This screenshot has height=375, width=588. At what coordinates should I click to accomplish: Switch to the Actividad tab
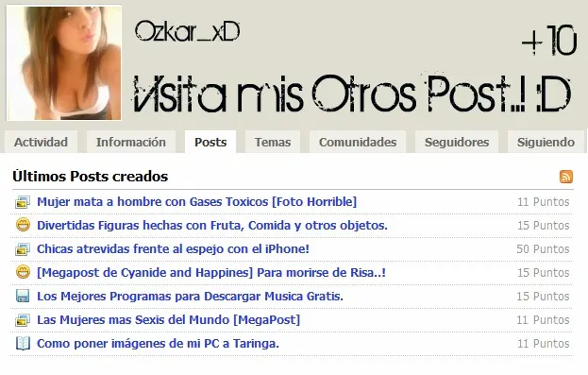point(41,142)
